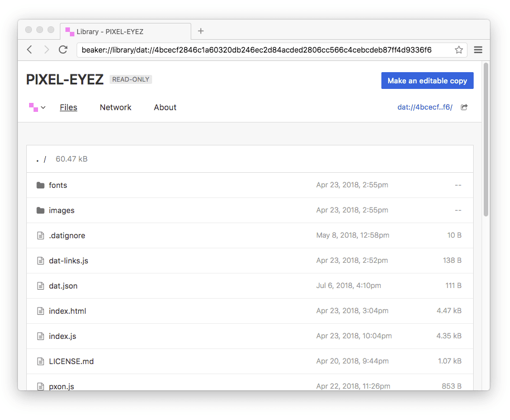Click the pink favicon in the browser tab
The image size is (510, 420).
(x=69, y=31)
